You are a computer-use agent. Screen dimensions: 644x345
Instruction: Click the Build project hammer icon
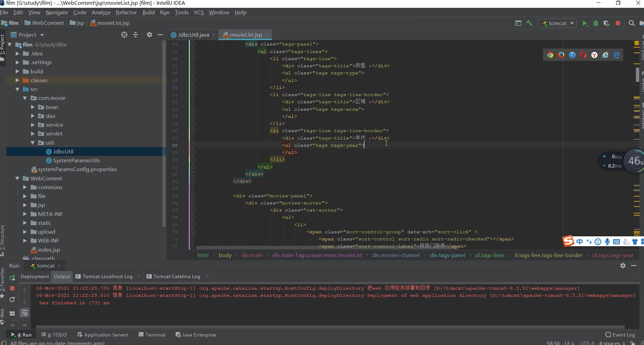(x=529, y=23)
